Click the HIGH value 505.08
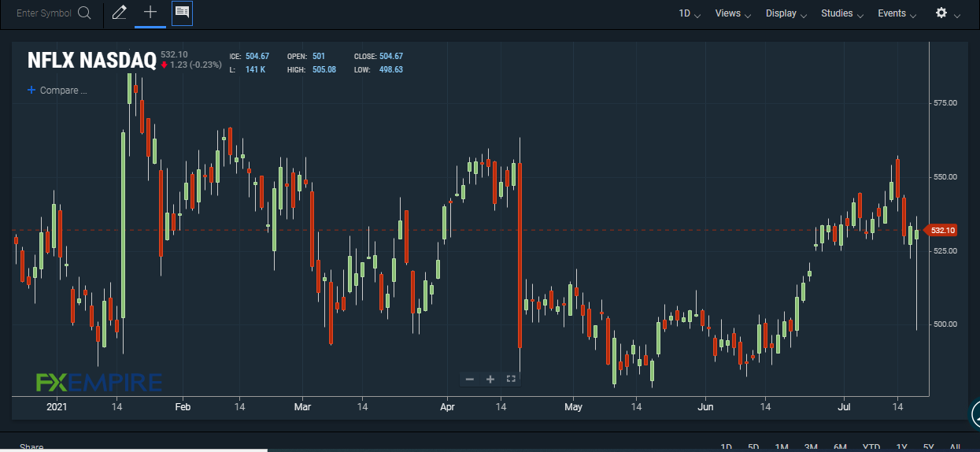Screen dimensions: 980x452 pos(324,70)
